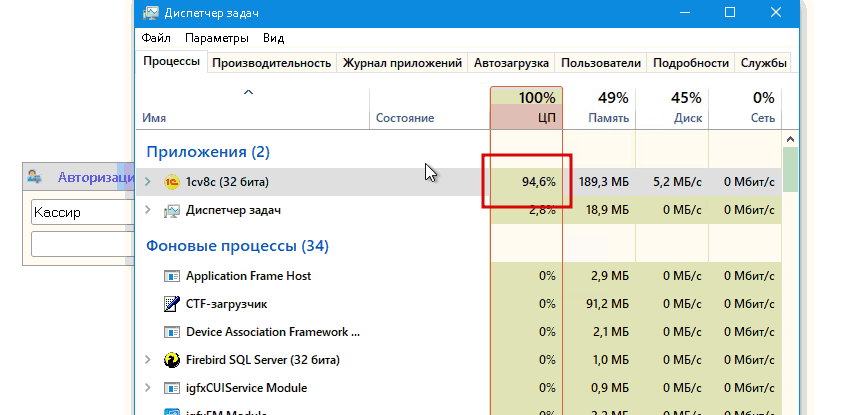Expand the Диспетчер задач process row
The width and height of the screenshot is (846, 415).
click(x=148, y=210)
